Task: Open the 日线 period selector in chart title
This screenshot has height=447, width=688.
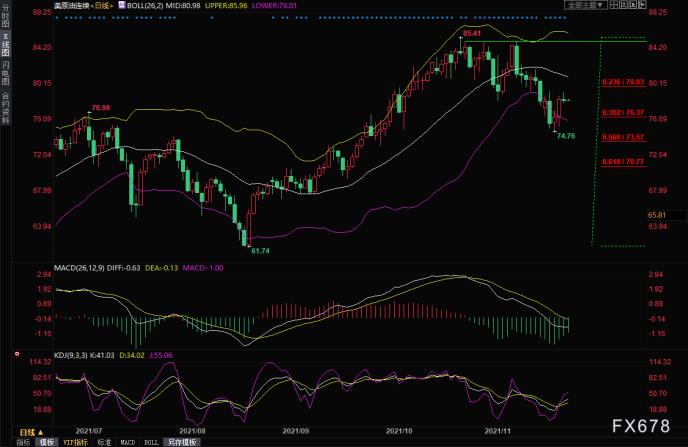Action: pos(101,6)
